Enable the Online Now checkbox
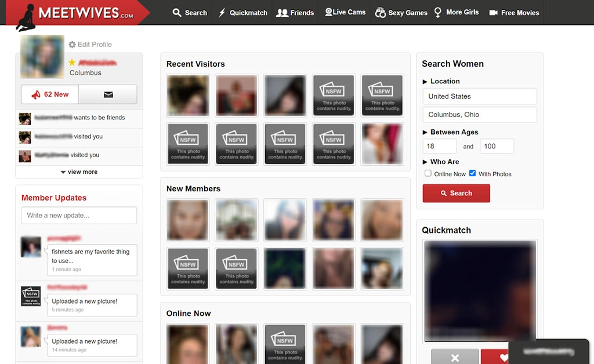 click(428, 173)
